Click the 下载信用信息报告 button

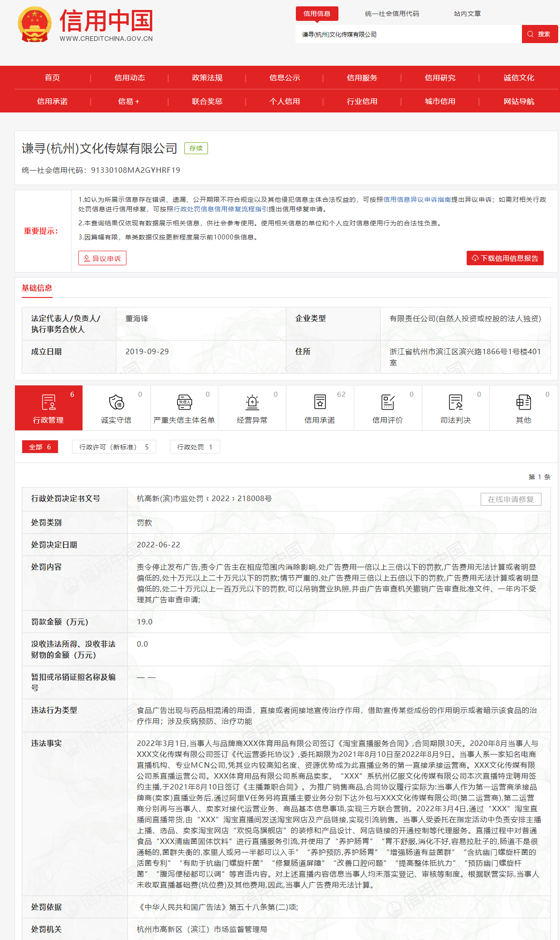pyautogui.click(x=505, y=258)
